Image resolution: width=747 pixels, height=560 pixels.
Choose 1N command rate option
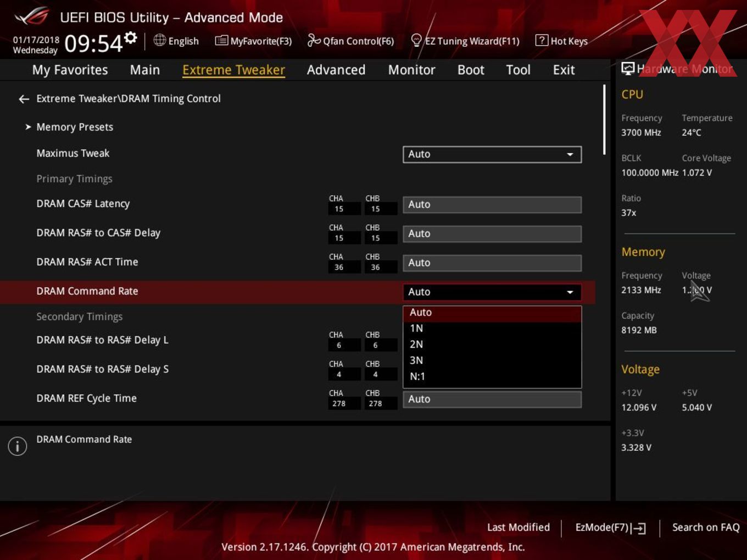[x=492, y=328]
